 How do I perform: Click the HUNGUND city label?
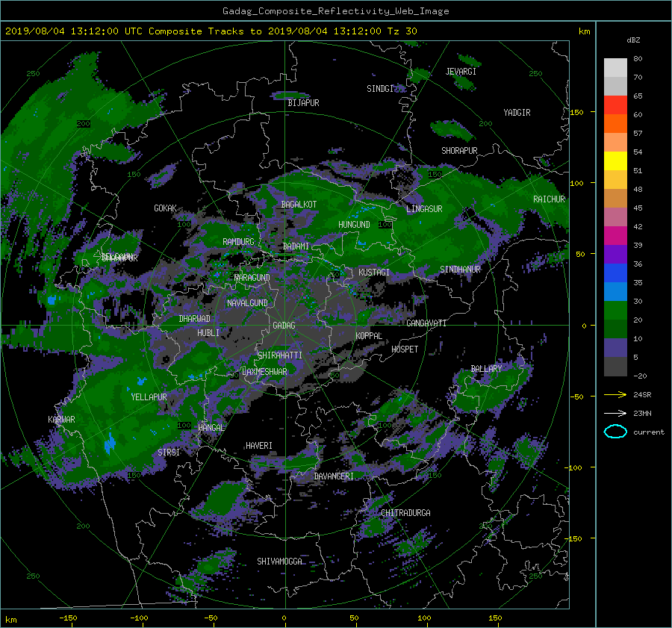(x=354, y=224)
